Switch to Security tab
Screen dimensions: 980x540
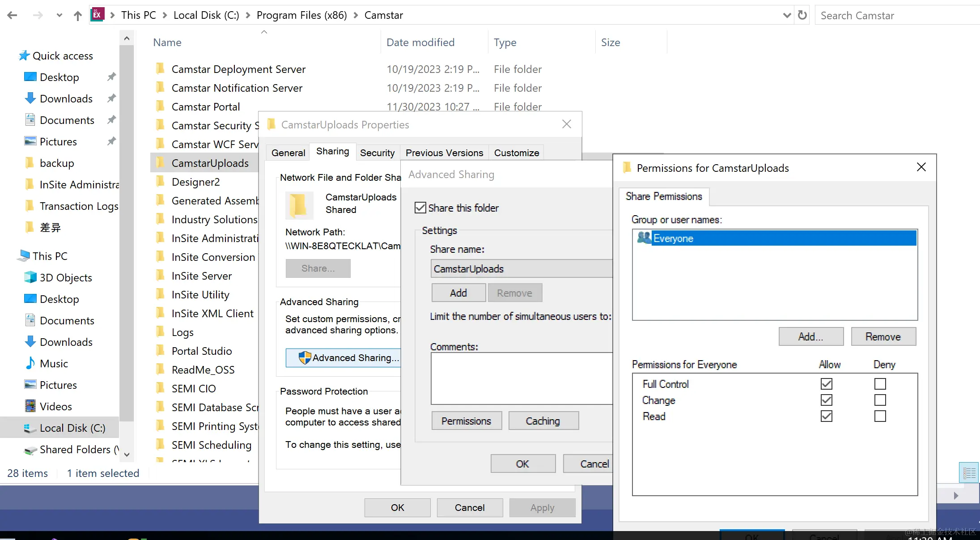(377, 153)
